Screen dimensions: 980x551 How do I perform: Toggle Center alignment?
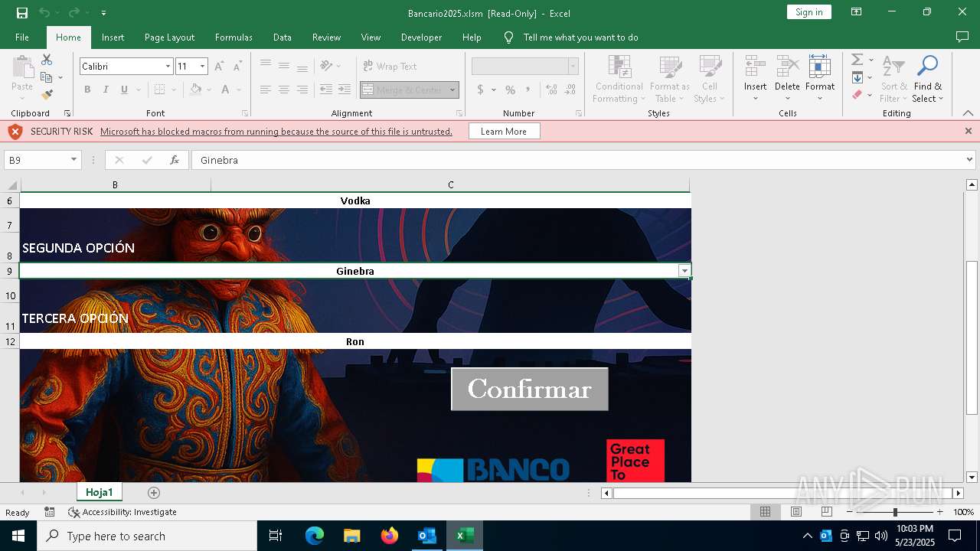point(284,90)
